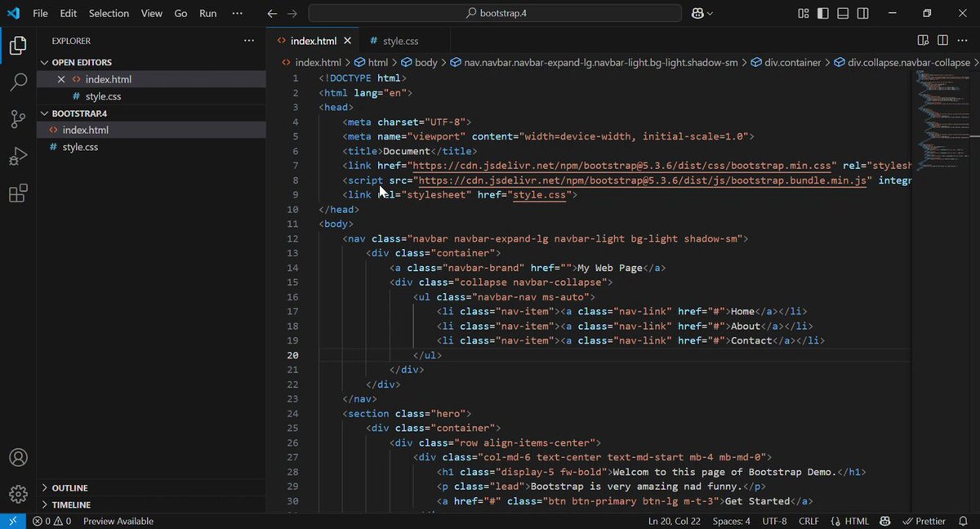Open style.css under Open Editors
The width and height of the screenshot is (980, 529).
point(151,96)
